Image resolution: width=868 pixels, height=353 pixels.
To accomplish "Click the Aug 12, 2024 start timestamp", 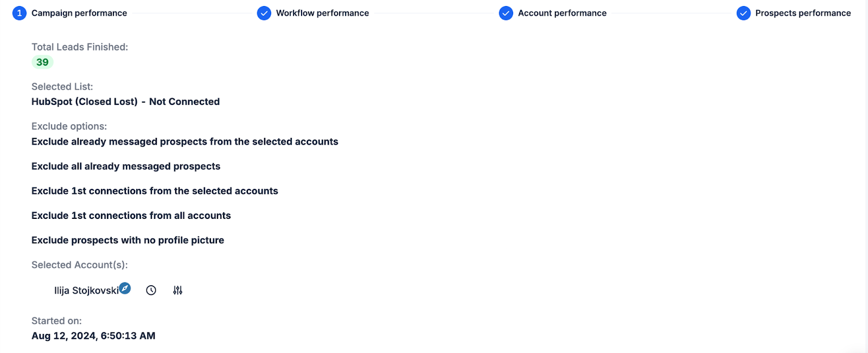I will (x=93, y=336).
